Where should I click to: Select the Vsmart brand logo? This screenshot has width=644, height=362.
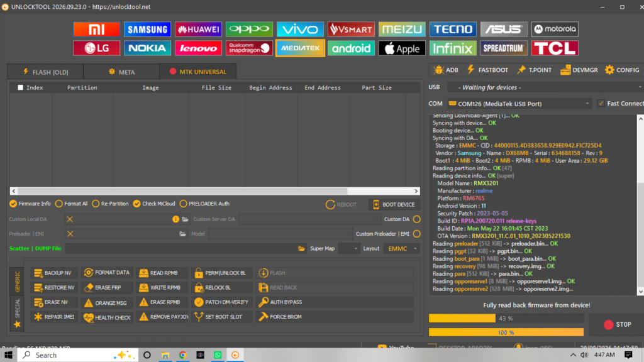(351, 29)
